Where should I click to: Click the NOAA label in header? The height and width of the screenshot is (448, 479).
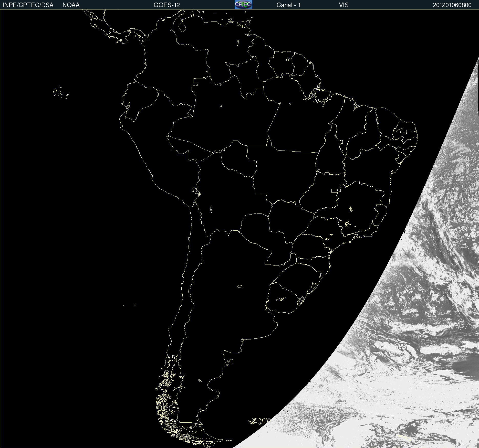71,5
